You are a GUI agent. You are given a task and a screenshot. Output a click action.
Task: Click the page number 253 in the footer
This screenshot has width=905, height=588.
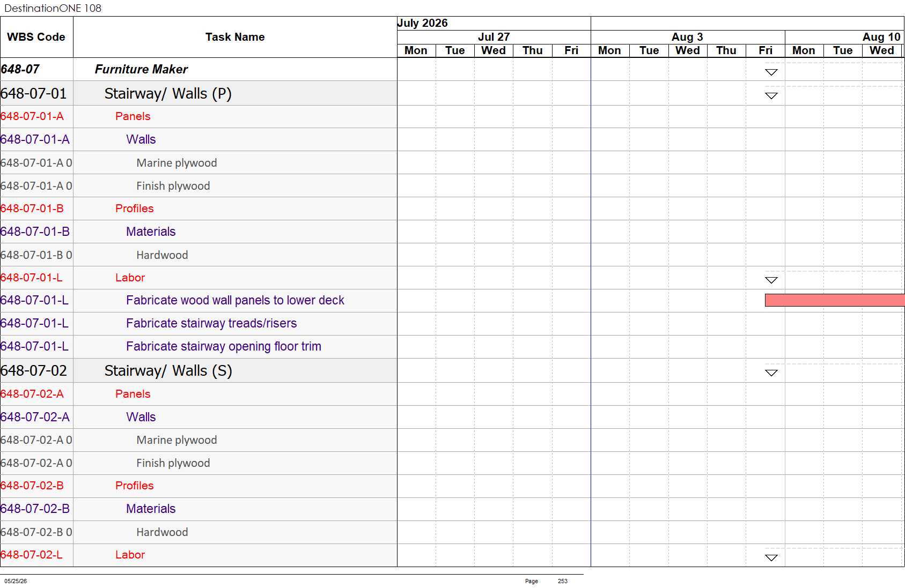pos(562,581)
